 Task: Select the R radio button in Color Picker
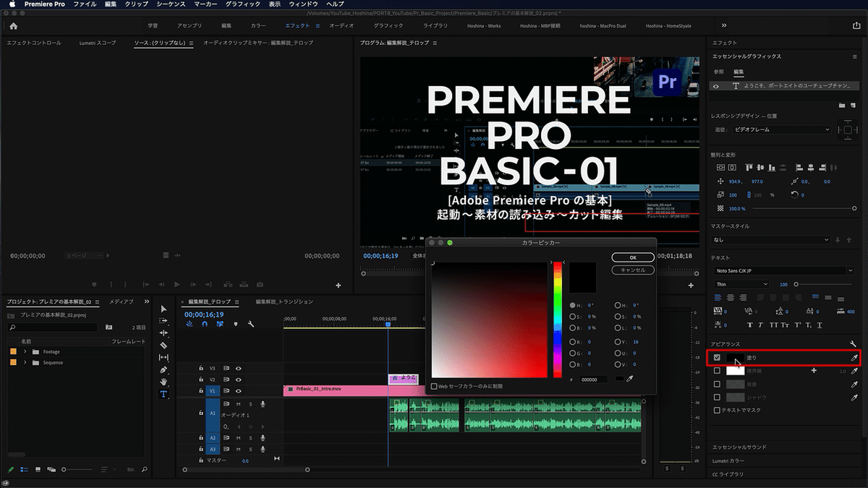tap(573, 342)
